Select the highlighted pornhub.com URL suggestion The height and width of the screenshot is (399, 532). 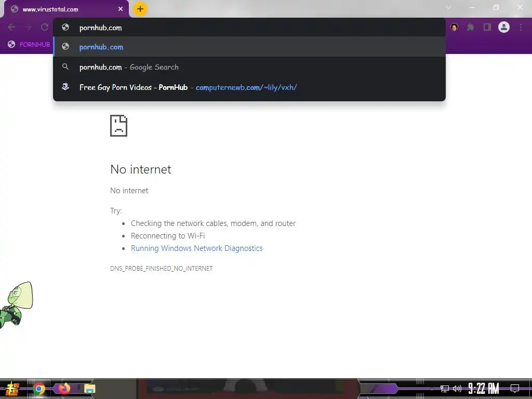[x=249, y=47]
